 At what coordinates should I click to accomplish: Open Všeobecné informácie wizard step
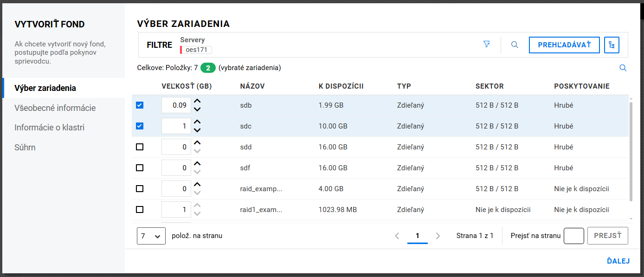[x=55, y=108]
